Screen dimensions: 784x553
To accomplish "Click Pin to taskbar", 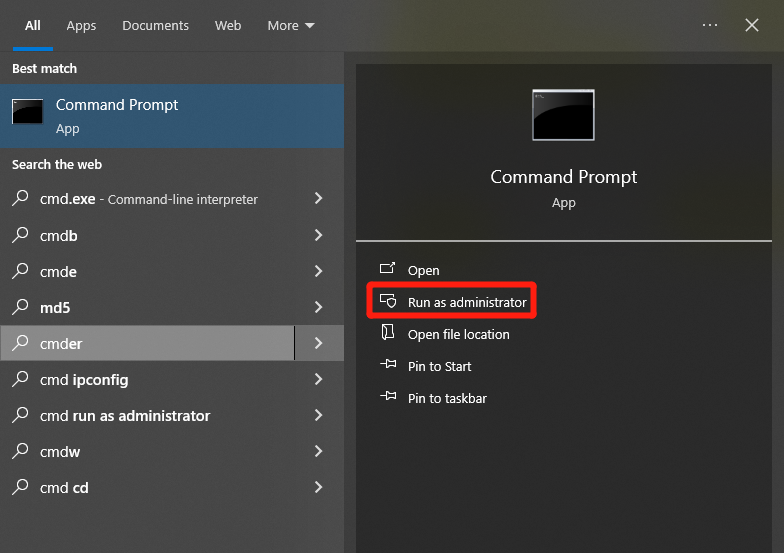I will 447,398.
